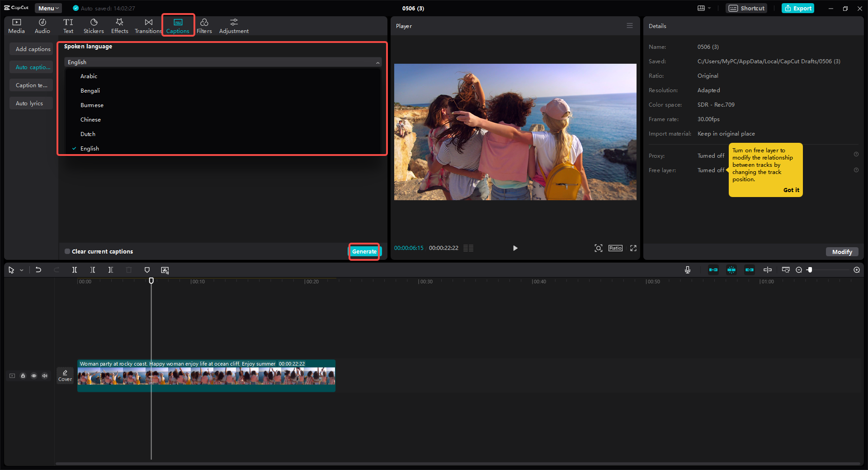Image resolution: width=868 pixels, height=470 pixels.
Task: Click the voiceover microphone icon in timeline toolbar
Action: [687, 270]
